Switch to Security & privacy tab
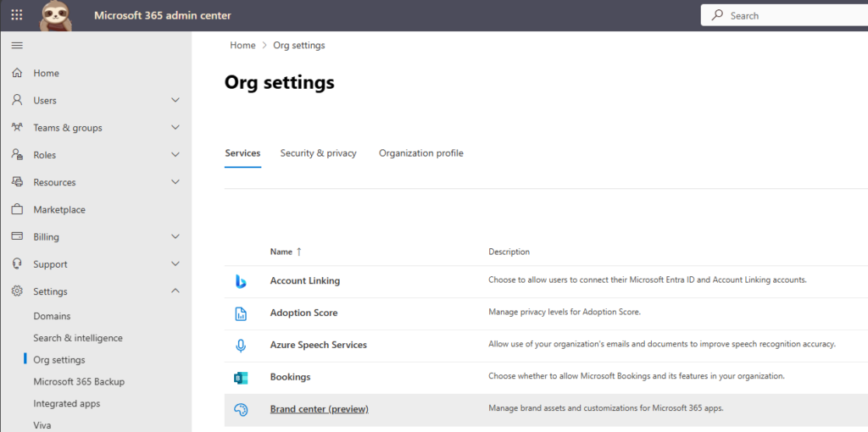This screenshot has height=432, width=868. pyautogui.click(x=319, y=153)
